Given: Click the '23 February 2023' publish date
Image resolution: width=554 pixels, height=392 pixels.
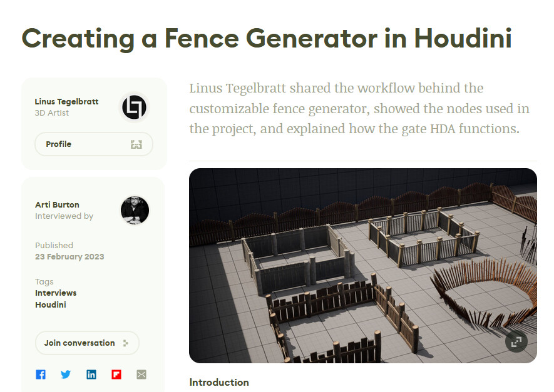Looking at the screenshot, I should (x=69, y=256).
